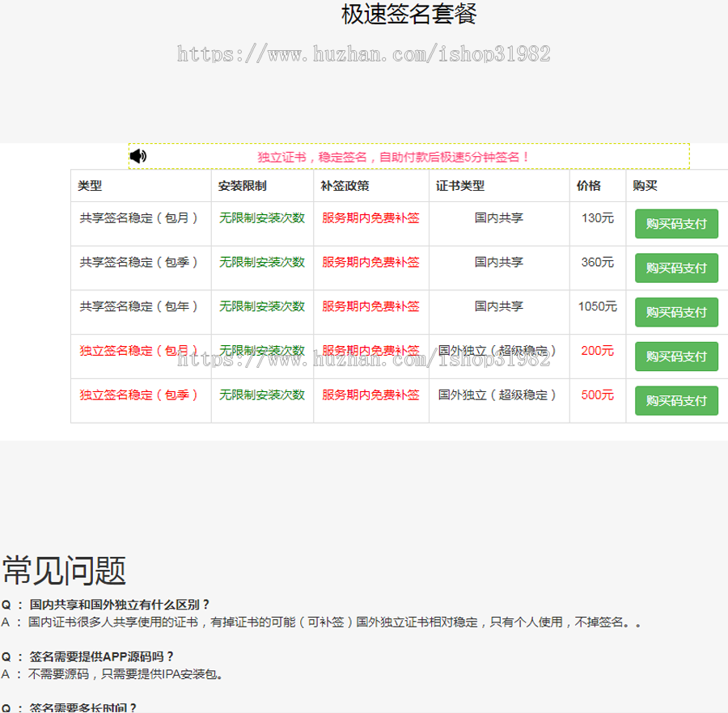Click 服务期内免费补签 in the yearly shared row
This screenshot has height=713, width=728.
[370, 306]
